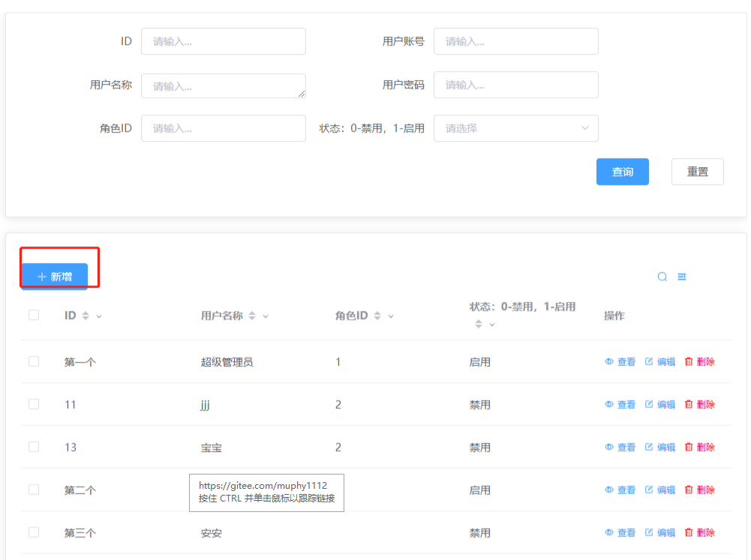Click the blue 查询 button
751x560 pixels.
click(x=622, y=172)
